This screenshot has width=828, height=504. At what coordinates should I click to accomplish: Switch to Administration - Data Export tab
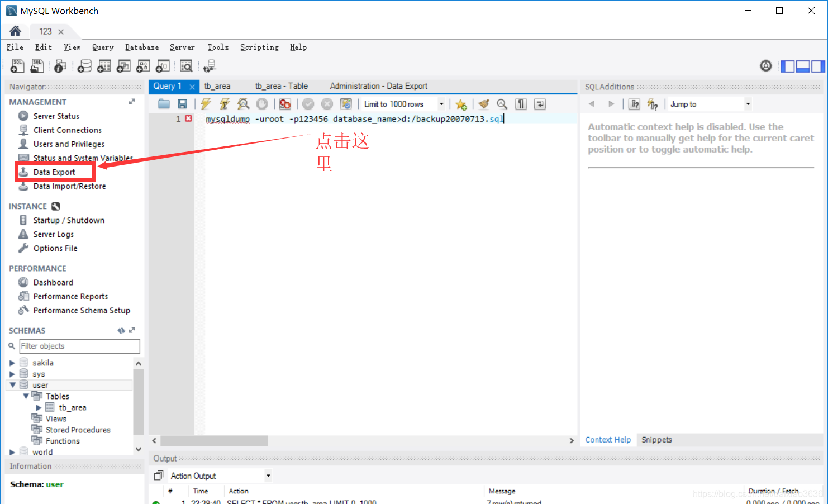click(378, 86)
